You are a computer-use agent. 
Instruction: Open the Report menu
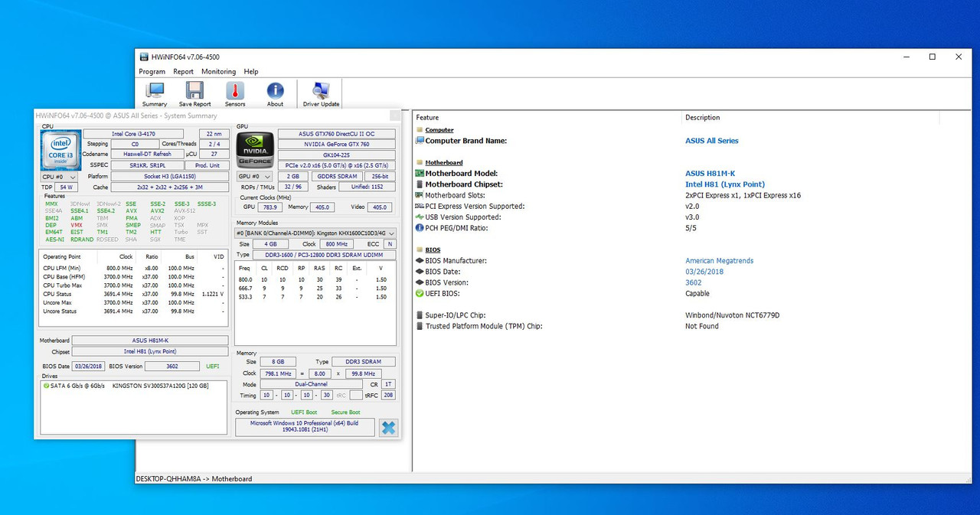pos(183,71)
